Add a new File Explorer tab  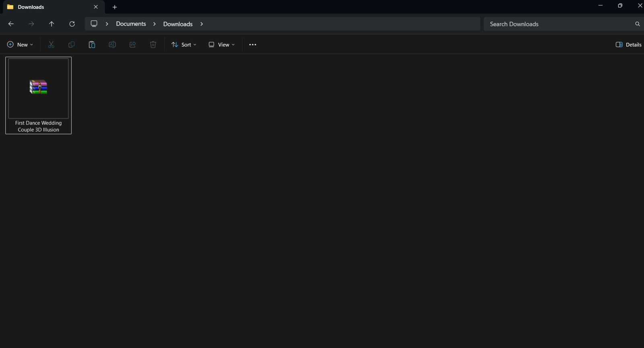(x=115, y=7)
